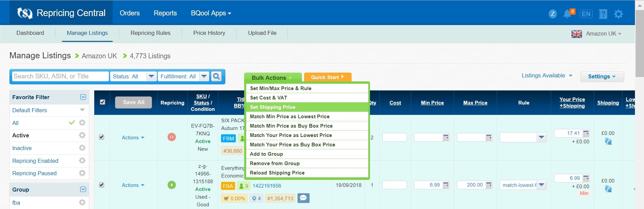The width and height of the screenshot is (644, 209).
Task: Open the Max Price calculator icon in the first row
Action: click(x=489, y=138)
